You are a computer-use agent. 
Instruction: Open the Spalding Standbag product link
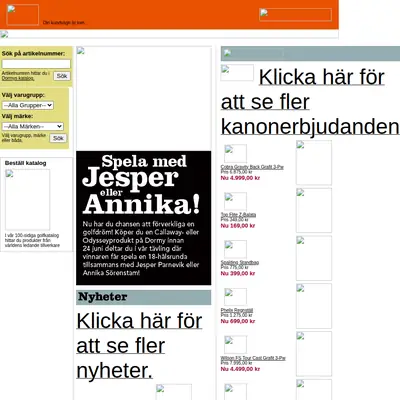pyautogui.click(x=240, y=262)
